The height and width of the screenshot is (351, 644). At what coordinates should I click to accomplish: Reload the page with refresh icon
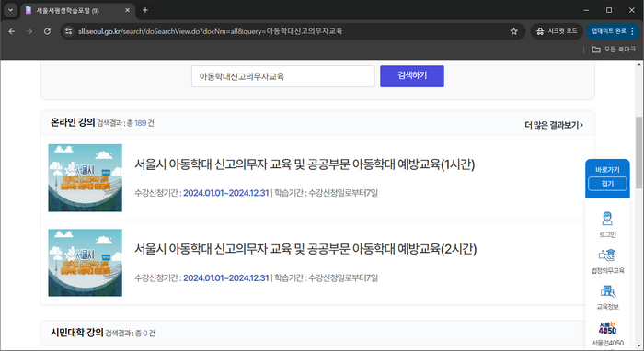coord(47,31)
